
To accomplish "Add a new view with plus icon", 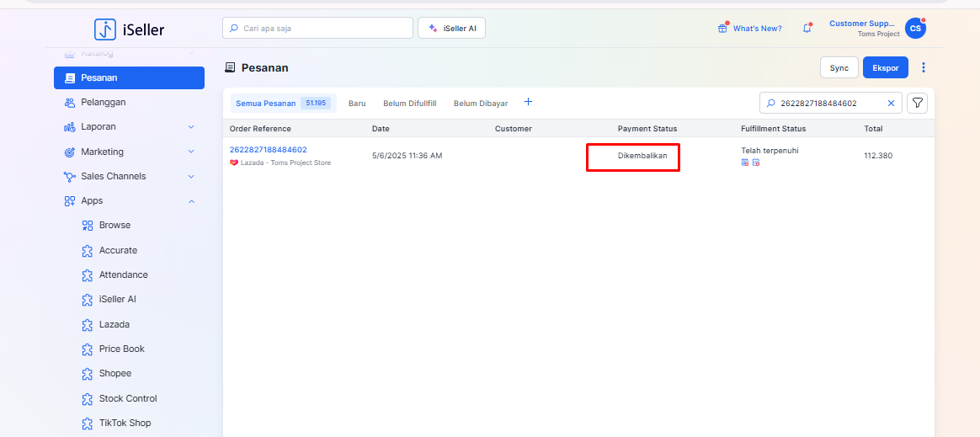I will pos(528,102).
